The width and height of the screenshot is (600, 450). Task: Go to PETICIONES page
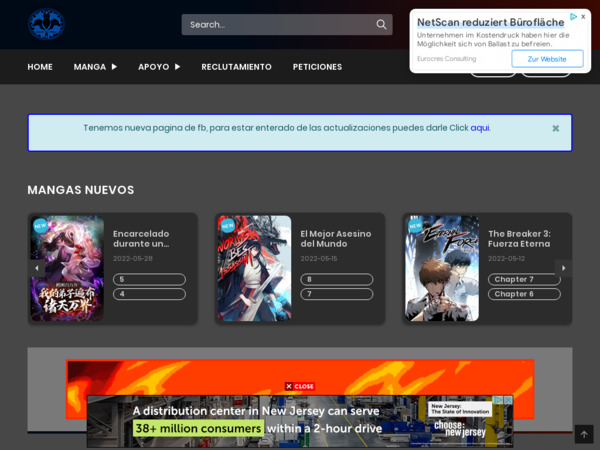[x=317, y=67]
